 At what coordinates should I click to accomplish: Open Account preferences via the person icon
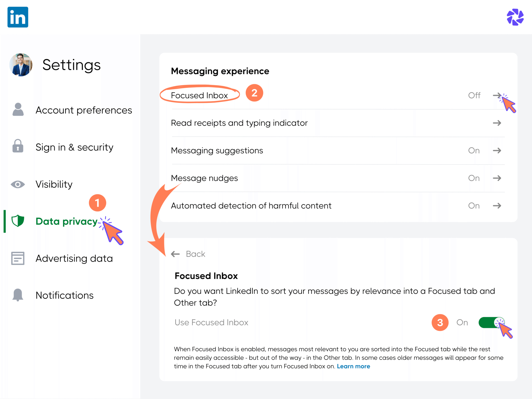(x=18, y=110)
